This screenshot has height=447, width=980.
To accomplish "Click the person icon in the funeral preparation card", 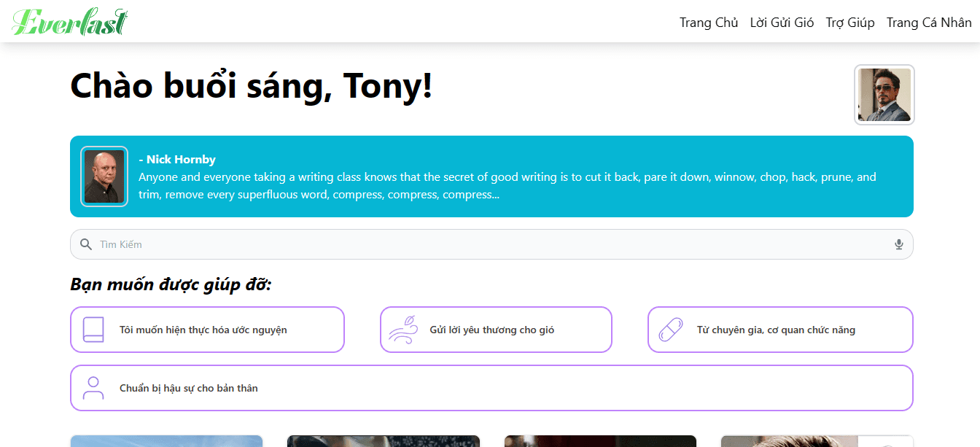I will coord(93,388).
